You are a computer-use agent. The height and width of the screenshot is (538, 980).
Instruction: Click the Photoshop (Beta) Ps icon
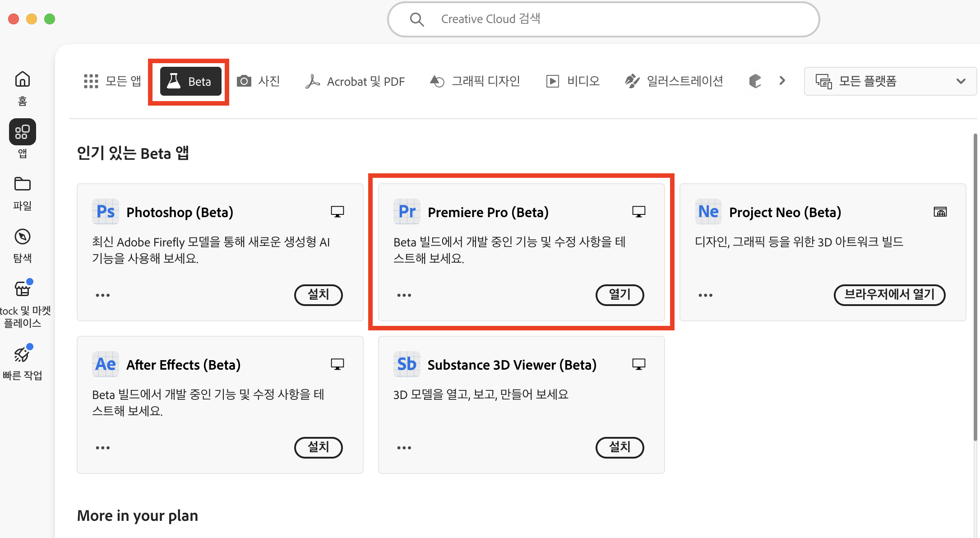coord(105,212)
